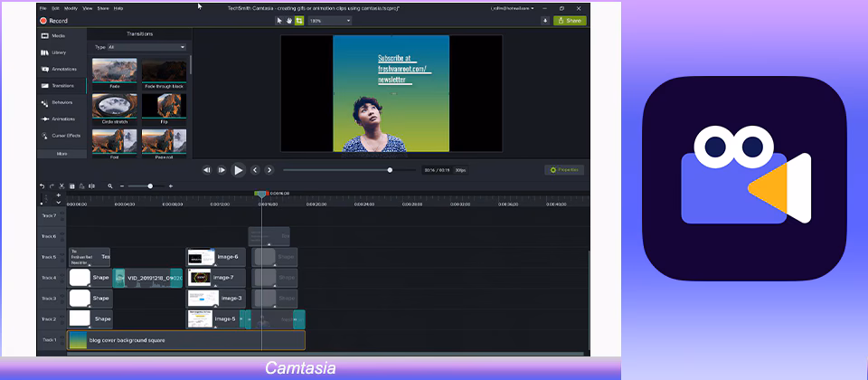Click the timeline zoom slider handle
The image size is (868, 380).
[150, 186]
